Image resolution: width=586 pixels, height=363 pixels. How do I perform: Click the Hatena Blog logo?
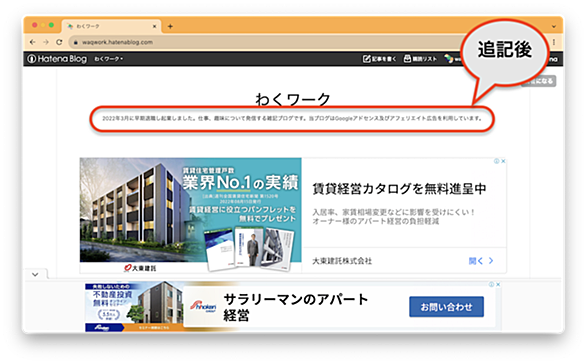[x=57, y=59]
